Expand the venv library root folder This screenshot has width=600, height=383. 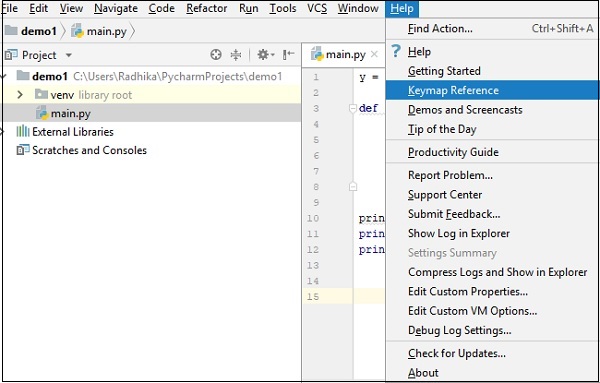(x=20, y=95)
